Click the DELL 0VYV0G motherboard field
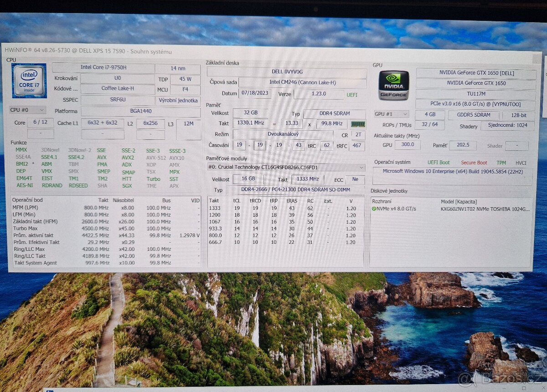Screen dimensions: 547x392 (286, 71)
